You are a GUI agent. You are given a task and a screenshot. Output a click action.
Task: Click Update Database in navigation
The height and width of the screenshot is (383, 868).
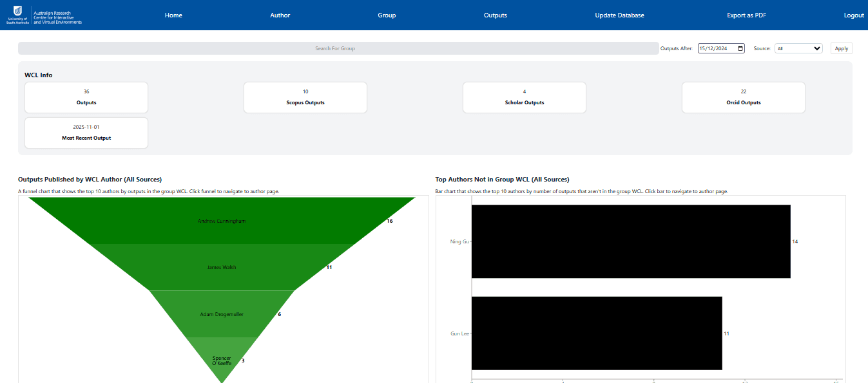(x=619, y=15)
